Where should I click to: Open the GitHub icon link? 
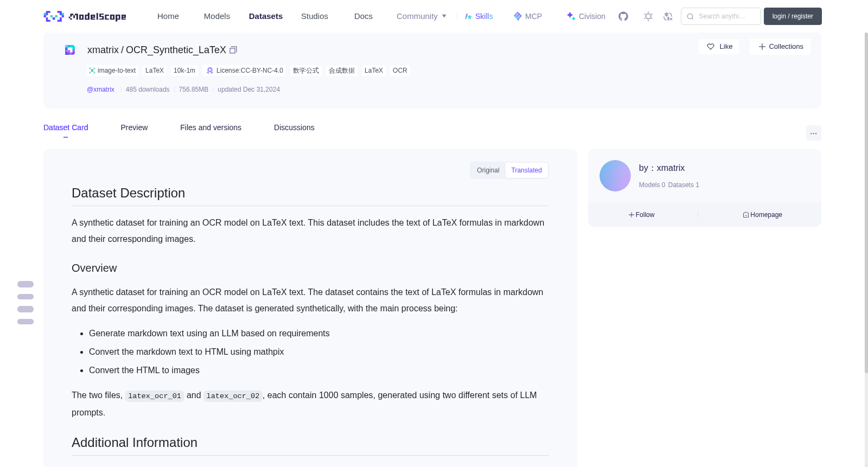click(623, 16)
